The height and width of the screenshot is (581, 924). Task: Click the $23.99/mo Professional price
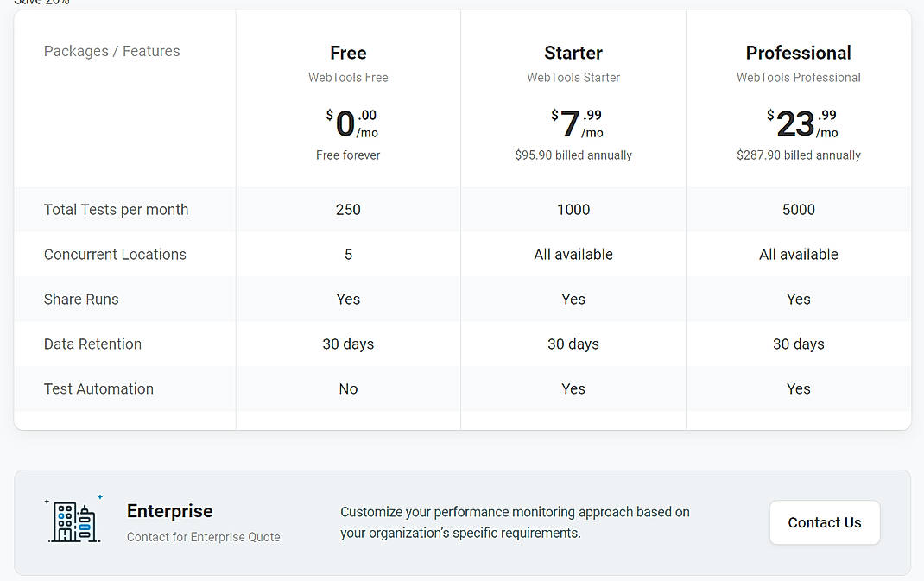coord(798,121)
